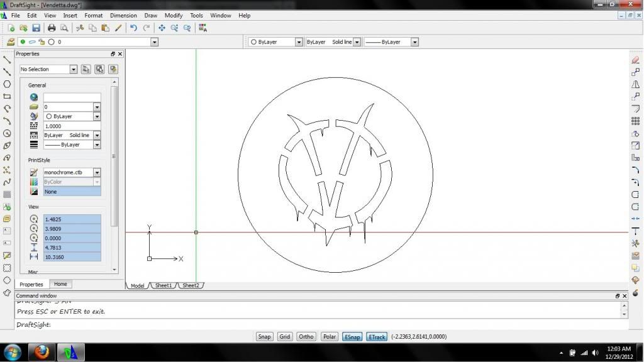Click the Print icon
The height and width of the screenshot is (362, 644).
coord(52,28)
